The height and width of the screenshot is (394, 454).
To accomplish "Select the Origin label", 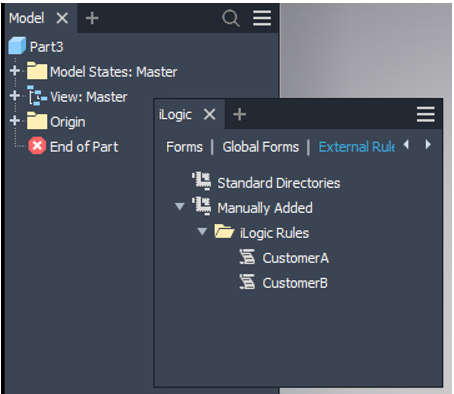I will click(x=68, y=122).
